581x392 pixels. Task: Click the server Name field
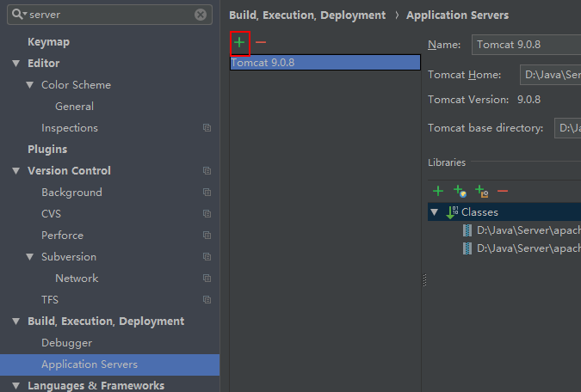tap(526, 45)
